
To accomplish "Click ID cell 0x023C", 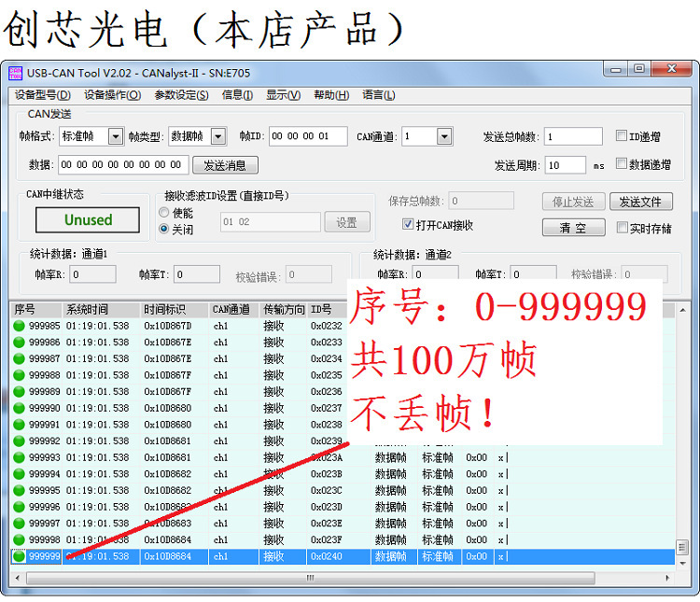I will coord(327,490).
